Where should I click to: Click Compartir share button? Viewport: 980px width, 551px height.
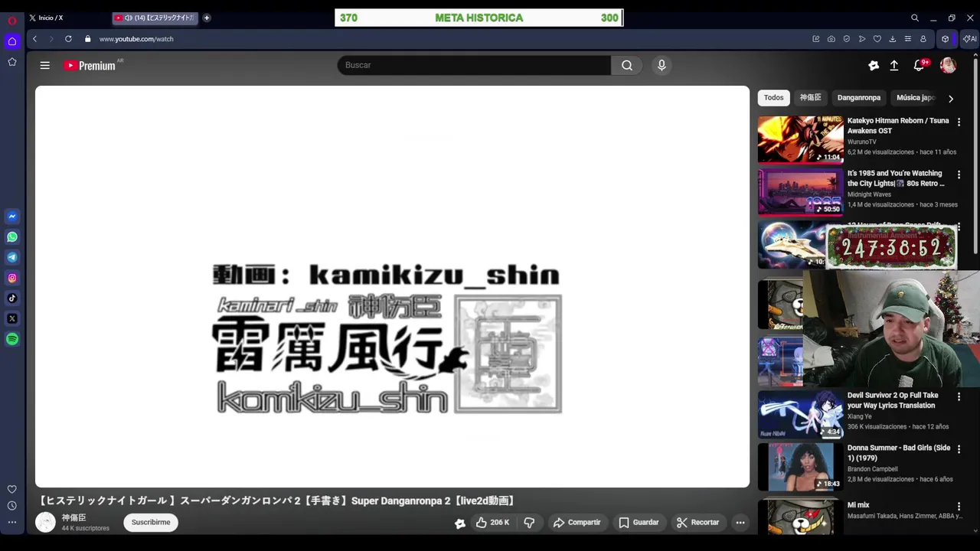[577, 523]
